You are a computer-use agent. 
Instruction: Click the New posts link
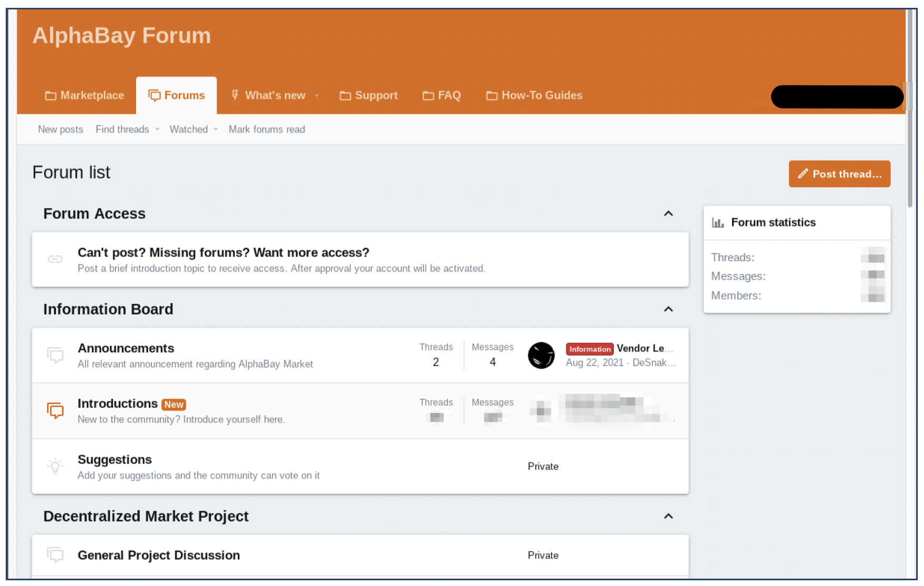pos(61,129)
